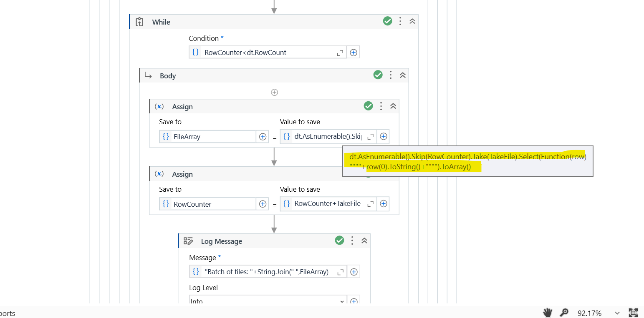Click the plus button beside Condition field
Screen dimensions: 644x318
(354, 53)
